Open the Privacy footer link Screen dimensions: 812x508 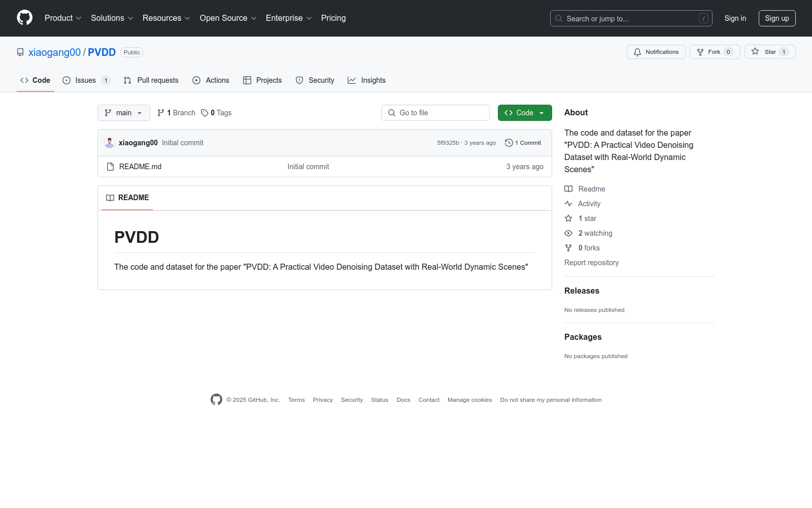pos(323,400)
